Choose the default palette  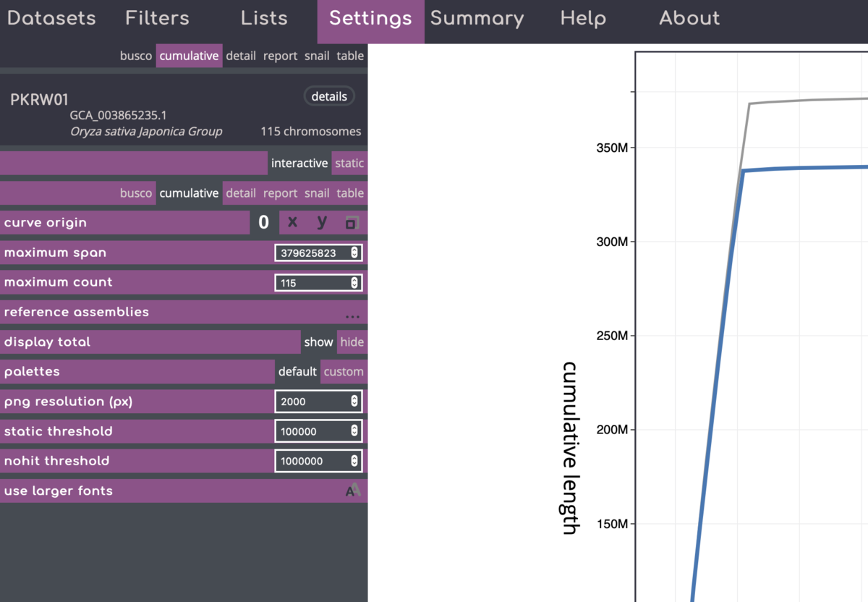point(297,372)
